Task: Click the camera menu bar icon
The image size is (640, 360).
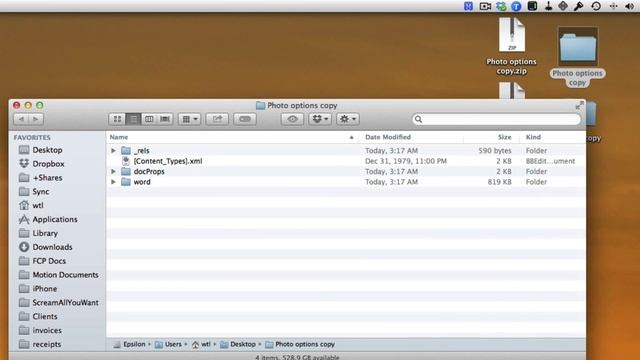Action: [x=485, y=6]
